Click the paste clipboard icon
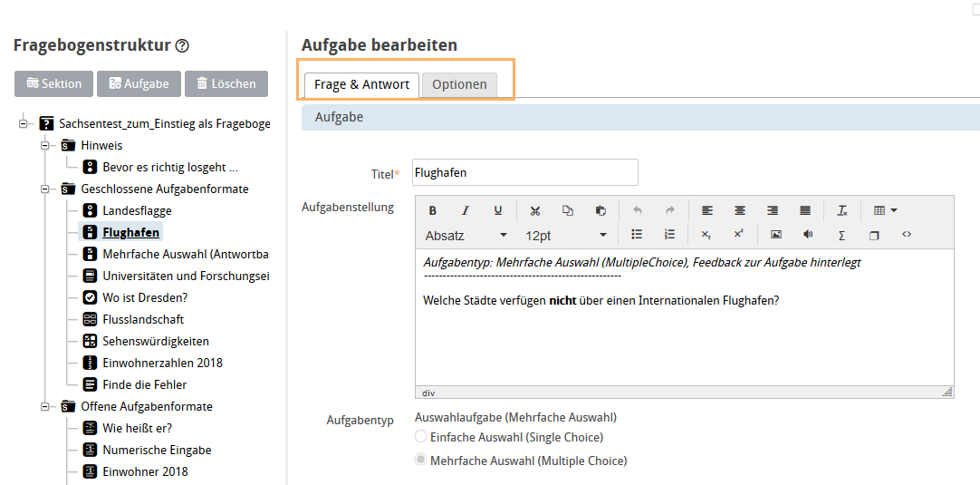 pos(600,211)
